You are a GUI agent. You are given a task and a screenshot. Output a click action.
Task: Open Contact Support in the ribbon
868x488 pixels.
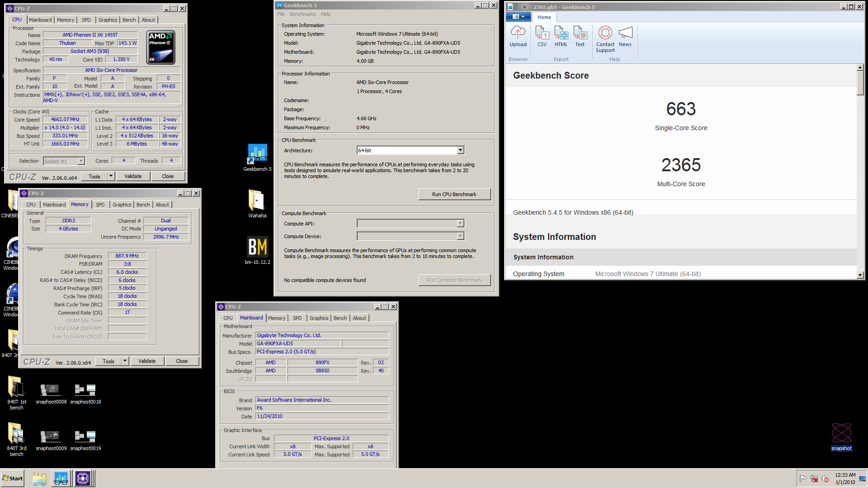click(605, 39)
